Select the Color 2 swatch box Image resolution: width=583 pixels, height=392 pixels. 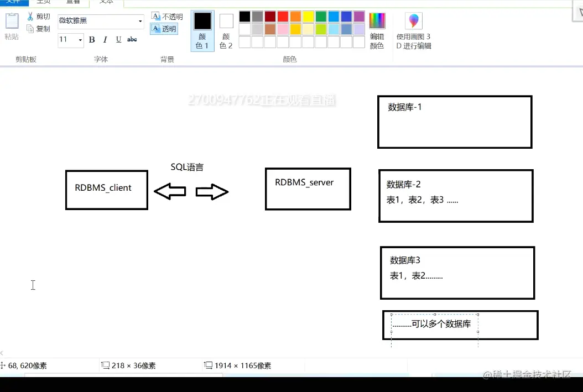[x=226, y=19]
